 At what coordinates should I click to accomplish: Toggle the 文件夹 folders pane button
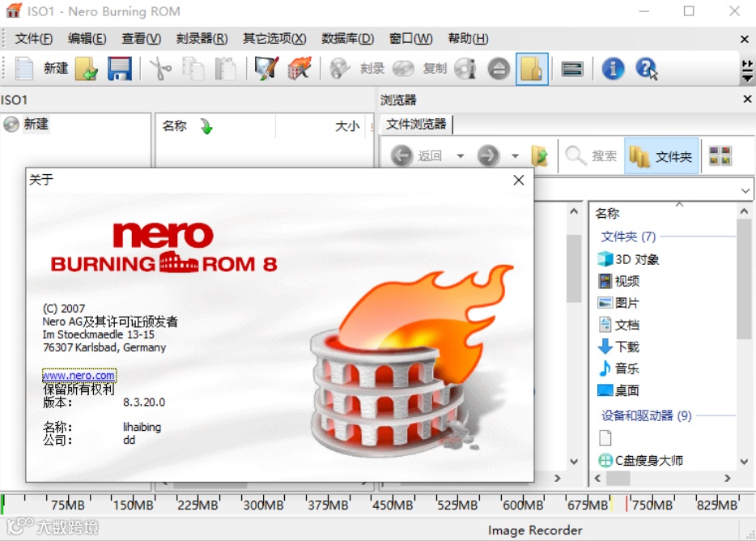click(661, 155)
